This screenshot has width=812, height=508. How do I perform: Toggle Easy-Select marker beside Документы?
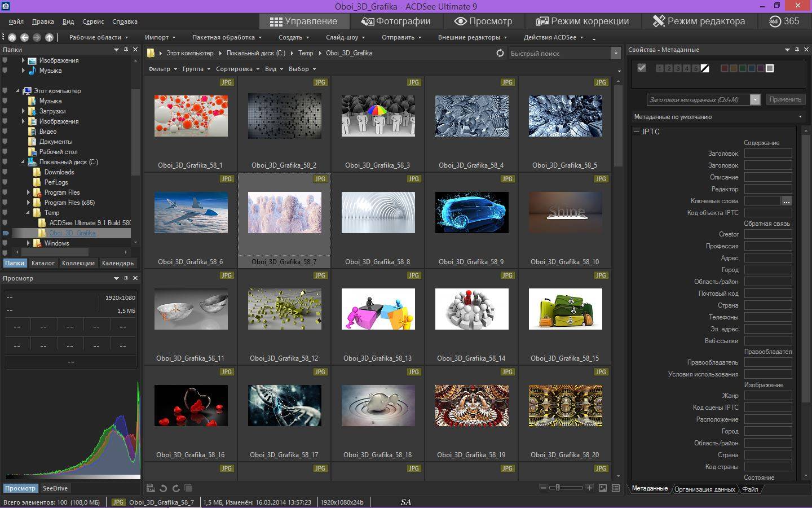(5, 142)
